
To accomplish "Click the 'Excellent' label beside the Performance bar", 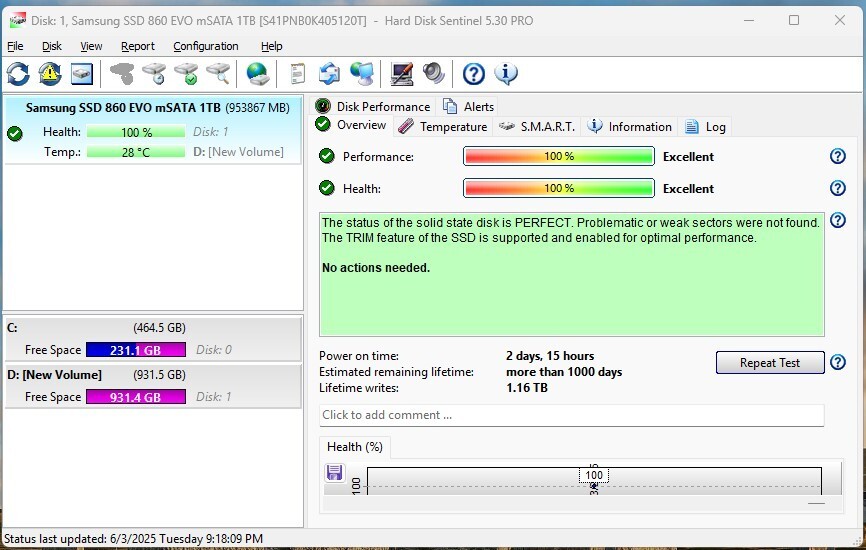I will [688, 157].
